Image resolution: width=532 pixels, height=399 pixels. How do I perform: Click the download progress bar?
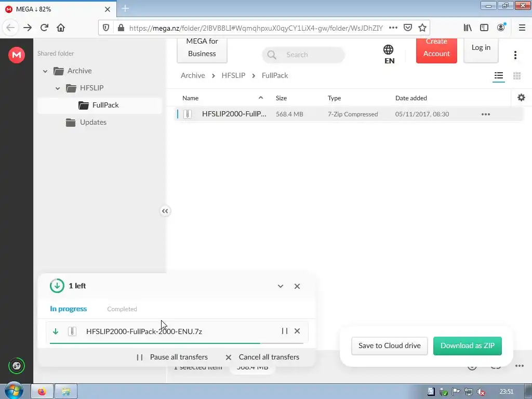pos(177,343)
